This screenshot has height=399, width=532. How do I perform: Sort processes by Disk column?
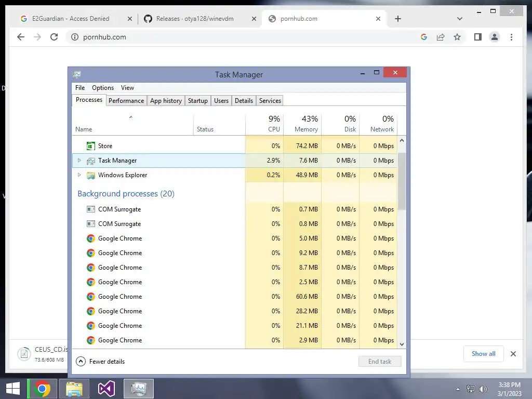click(340, 124)
